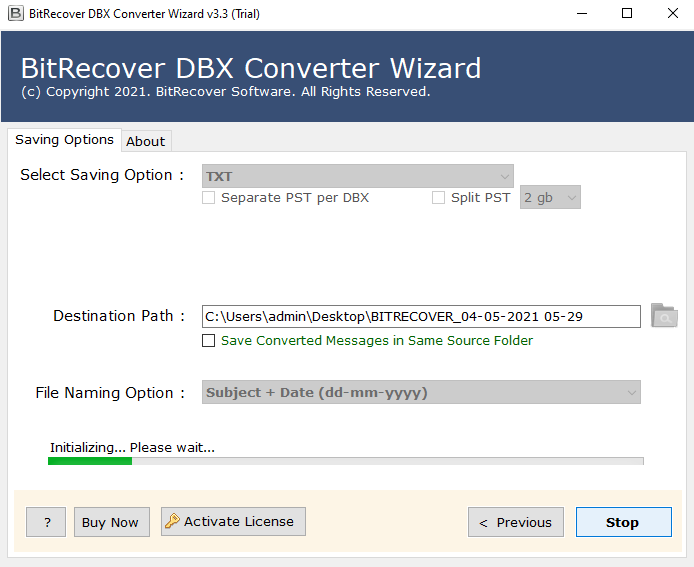Stop the conversion process
This screenshot has height=567, width=694.
624,522
